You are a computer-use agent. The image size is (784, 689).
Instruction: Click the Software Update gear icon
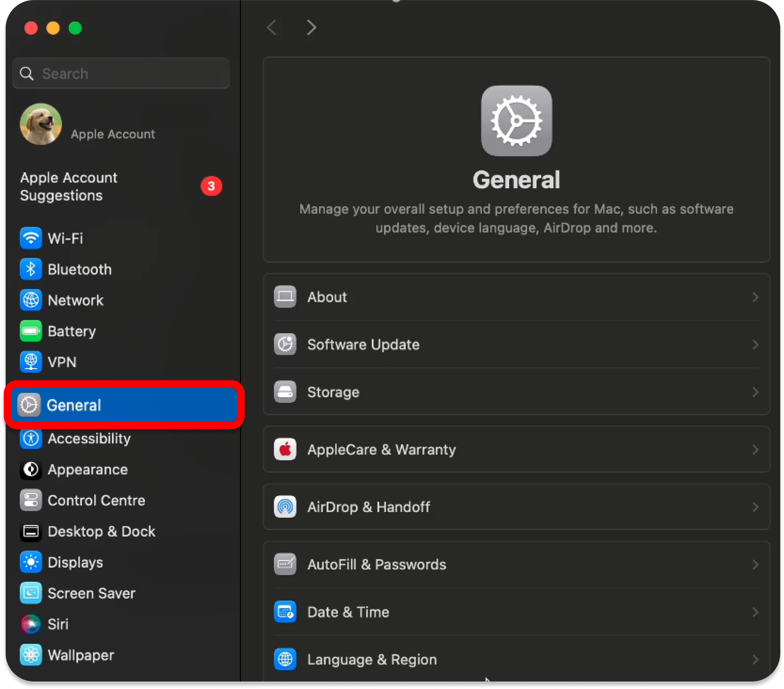point(285,344)
